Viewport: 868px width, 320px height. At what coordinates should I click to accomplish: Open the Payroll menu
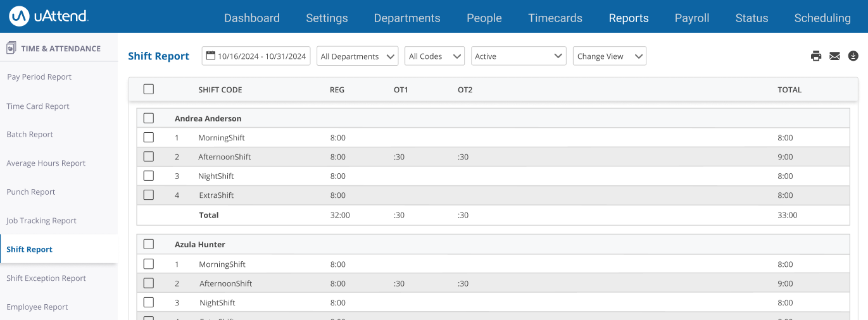[692, 18]
